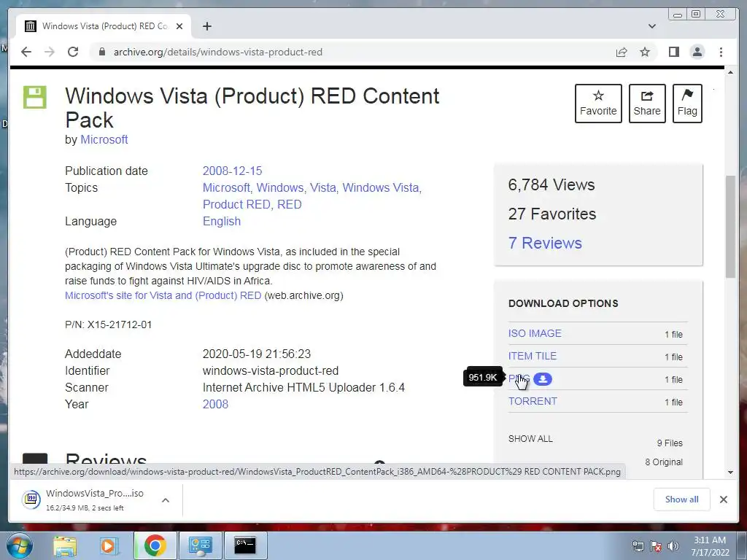Click the English language link

(x=222, y=222)
